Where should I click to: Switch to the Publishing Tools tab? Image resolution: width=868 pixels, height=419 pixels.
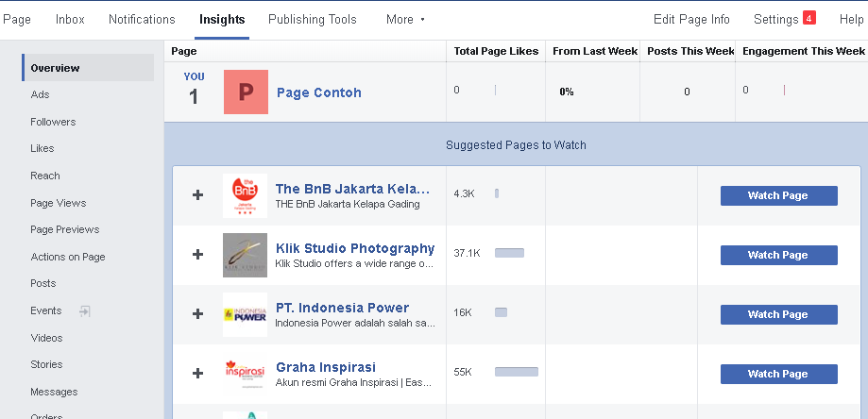click(313, 19)
